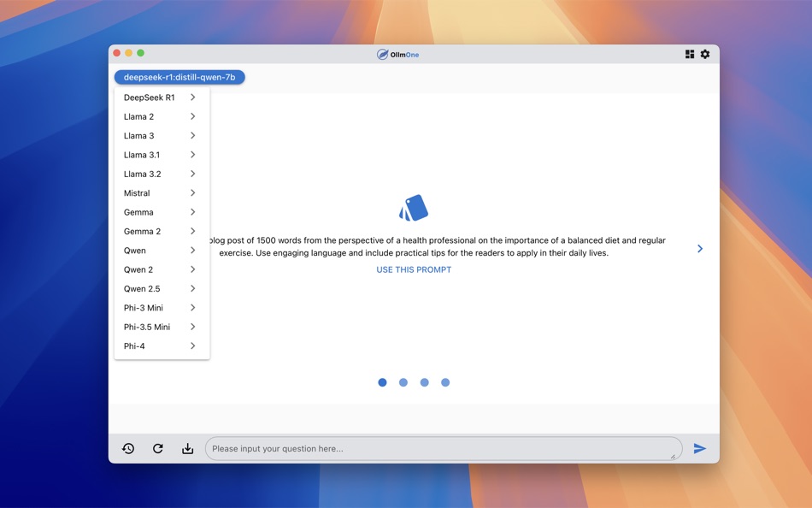Click the input field resize handle
The image size is (812, 508).
(x=673, y=457)
